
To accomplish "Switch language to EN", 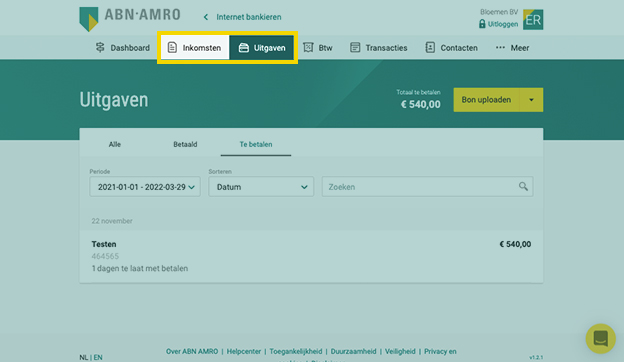I will (x=98, y=357).
